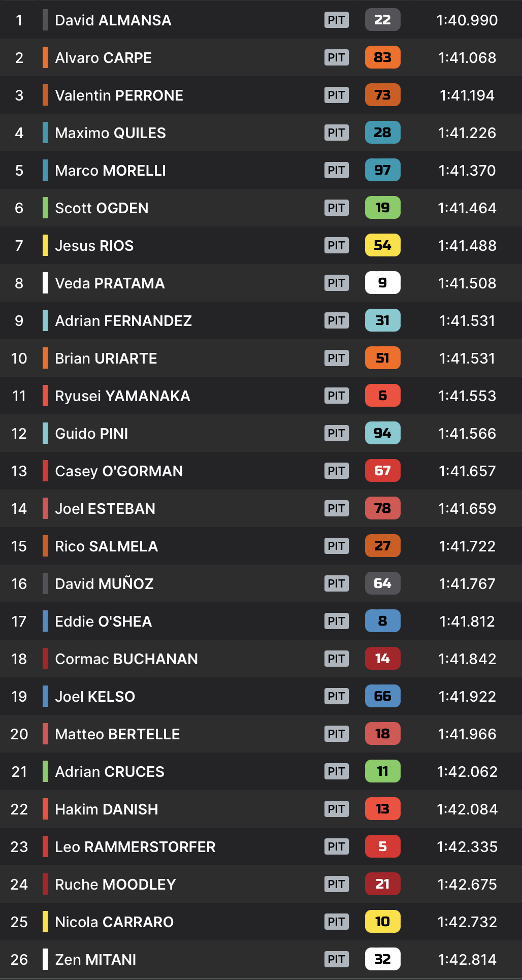
Task: Click lap time 1:41.767 for David Muñoz
Action: pos(467,584)
